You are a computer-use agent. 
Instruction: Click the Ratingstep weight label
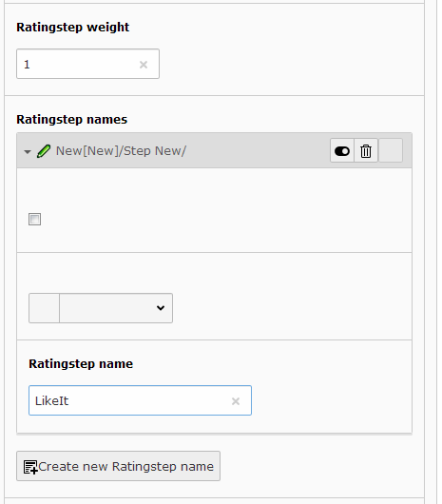[73, 28]
